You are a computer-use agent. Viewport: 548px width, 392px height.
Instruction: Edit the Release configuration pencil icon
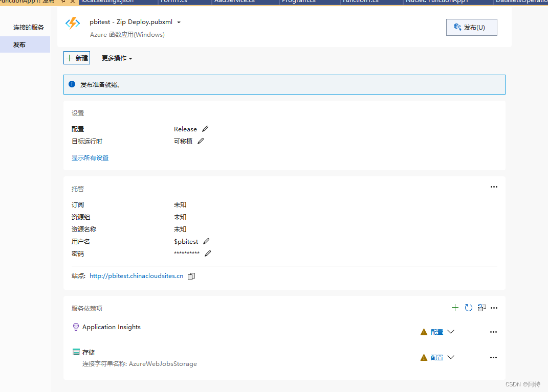205,129
